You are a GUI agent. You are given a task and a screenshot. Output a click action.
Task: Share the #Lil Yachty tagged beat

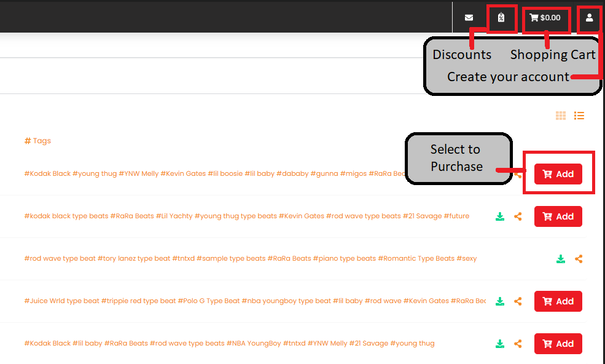pos(518,216)
